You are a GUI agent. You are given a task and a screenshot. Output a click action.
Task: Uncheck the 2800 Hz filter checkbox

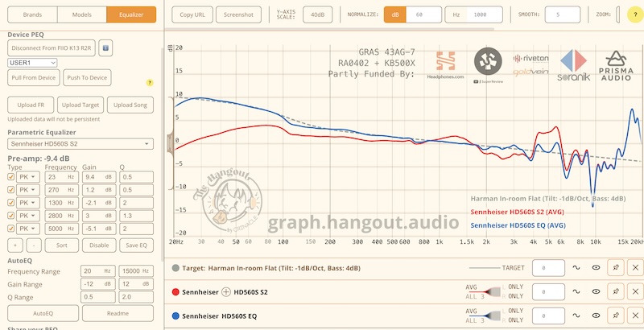[x=11, y=216]
